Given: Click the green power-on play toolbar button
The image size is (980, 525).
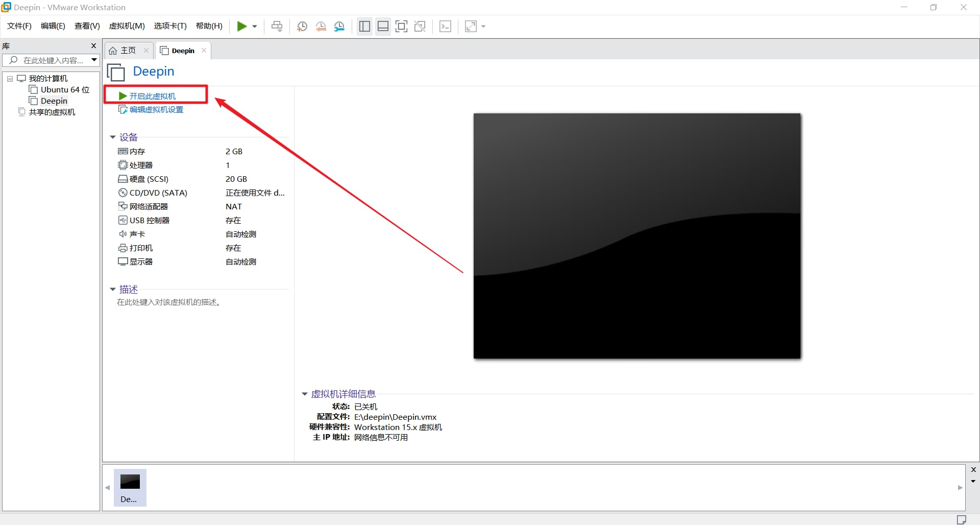Looking at the screenshot, I should coord(242,27).
